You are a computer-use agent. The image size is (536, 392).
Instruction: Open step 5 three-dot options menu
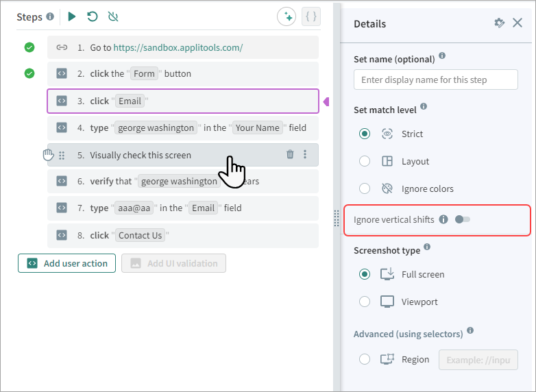tap(305, 155)
